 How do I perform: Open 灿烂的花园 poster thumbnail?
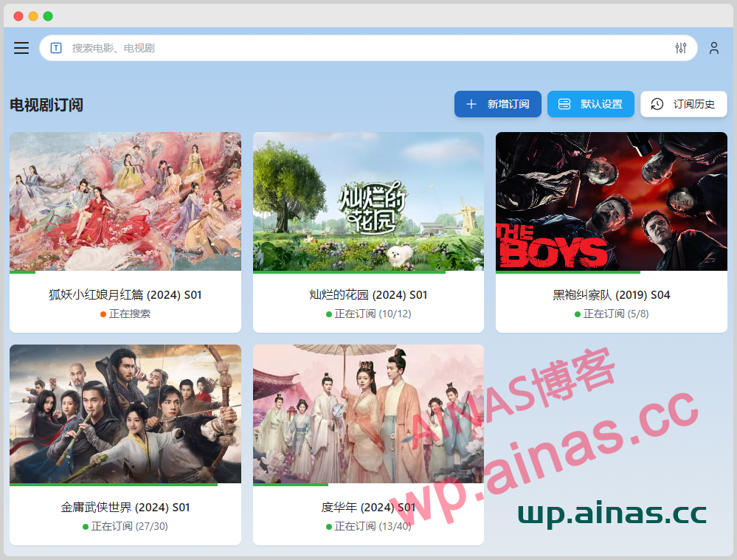369,201
